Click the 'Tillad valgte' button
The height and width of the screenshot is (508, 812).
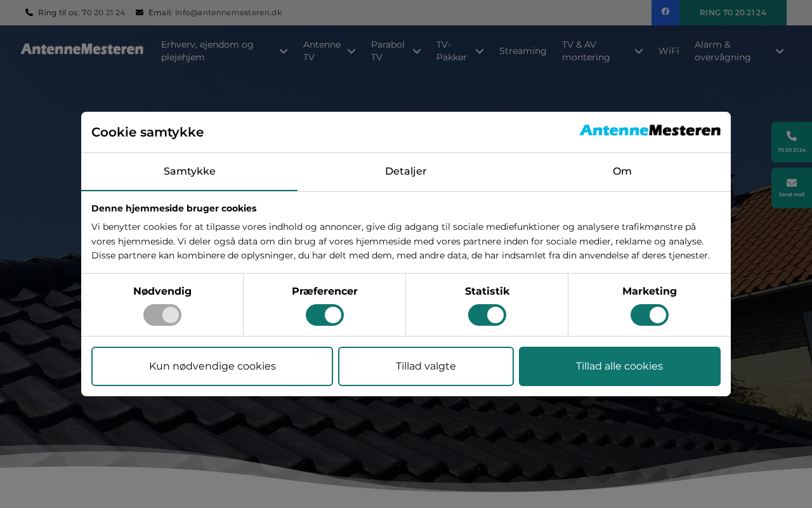tap(426, 366)
